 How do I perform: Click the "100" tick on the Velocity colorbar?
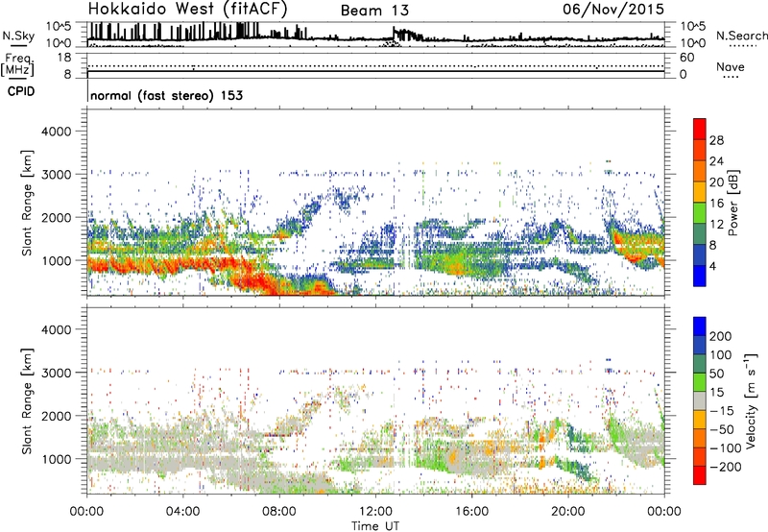tap(721, 354)
